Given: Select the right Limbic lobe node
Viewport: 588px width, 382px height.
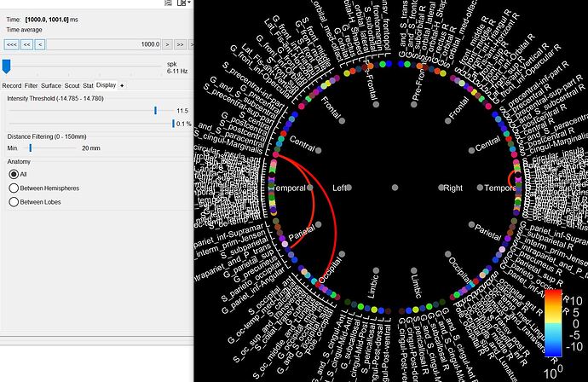Looking at the screenshot, I should 413,270.
